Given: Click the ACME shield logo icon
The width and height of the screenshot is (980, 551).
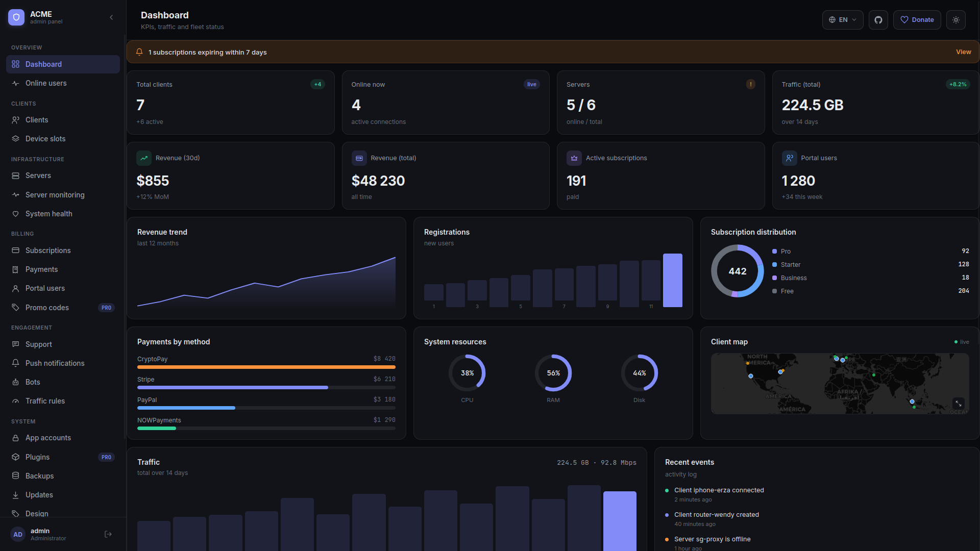Looking at the screenshot, I should (x=16, y=17).
